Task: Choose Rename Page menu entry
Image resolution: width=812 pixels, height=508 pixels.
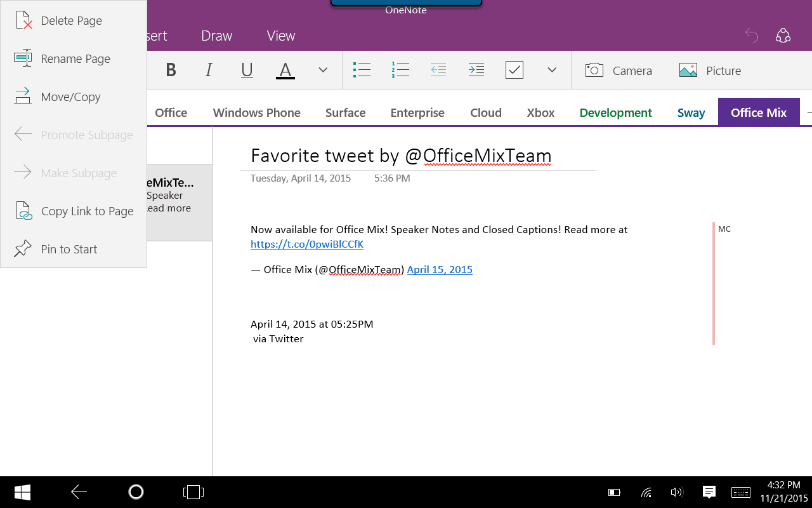Action: click(x=74, y=58)
